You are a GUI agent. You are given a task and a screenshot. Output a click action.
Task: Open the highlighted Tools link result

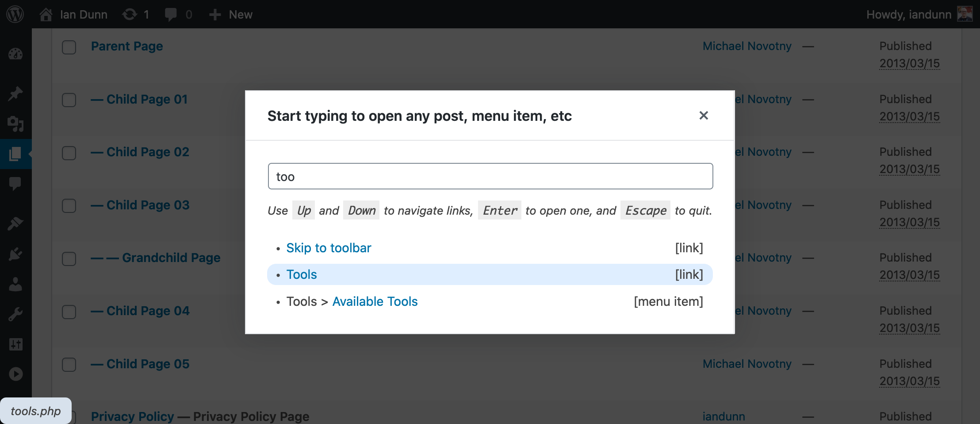tap(302, 274)
